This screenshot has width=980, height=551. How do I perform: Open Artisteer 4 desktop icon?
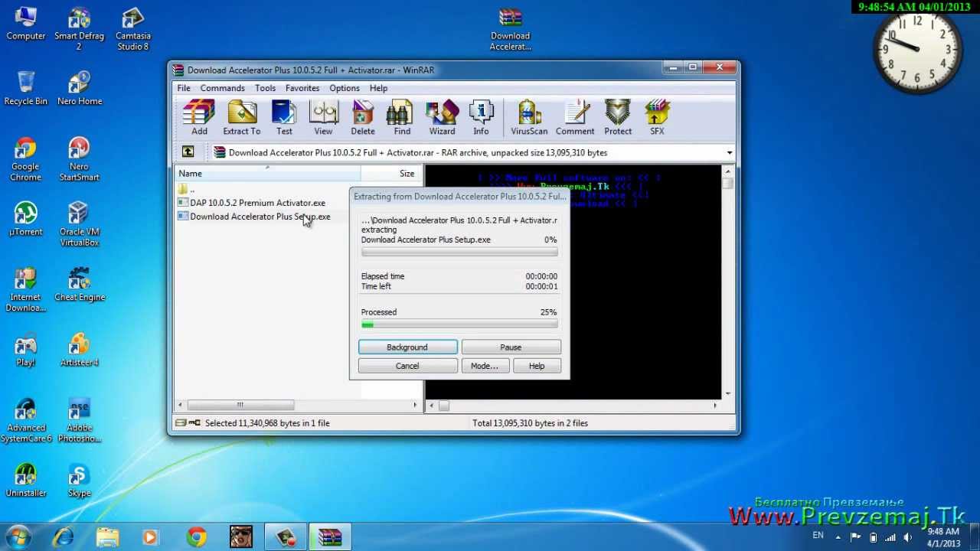[x=79, y=350]
